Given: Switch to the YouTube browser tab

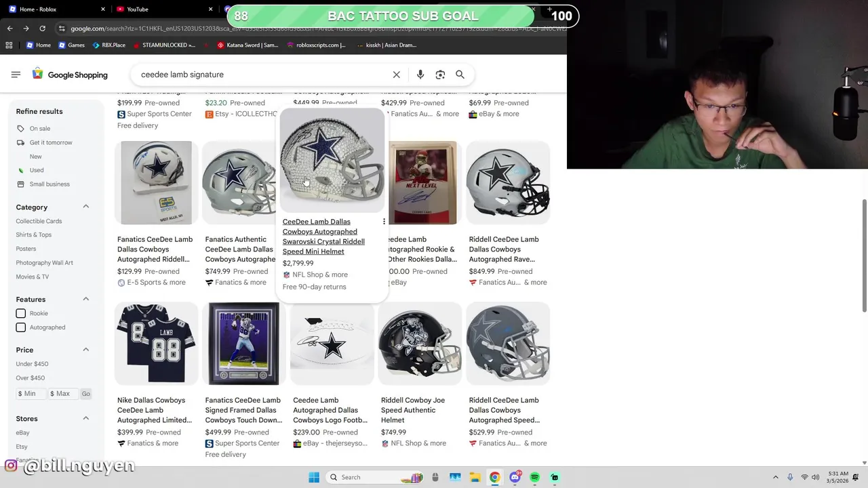Looking at the screenshot, I should tap(164, 9).
